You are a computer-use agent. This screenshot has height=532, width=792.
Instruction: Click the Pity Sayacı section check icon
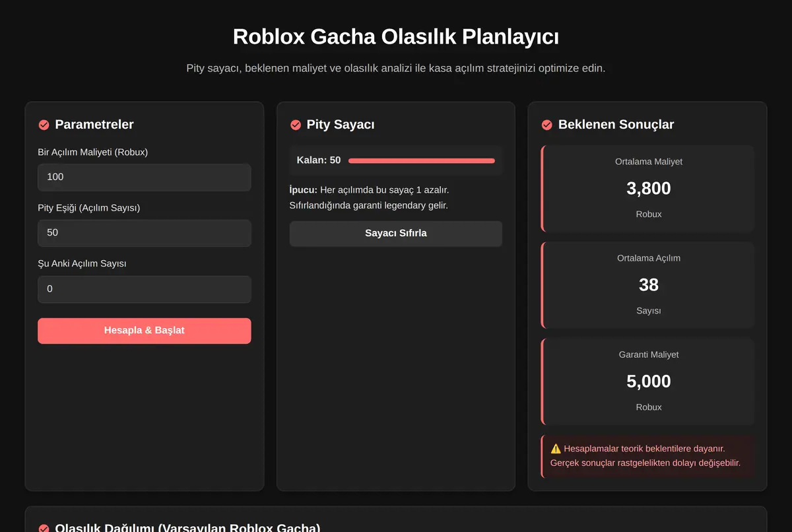click(x=296, y=125)
